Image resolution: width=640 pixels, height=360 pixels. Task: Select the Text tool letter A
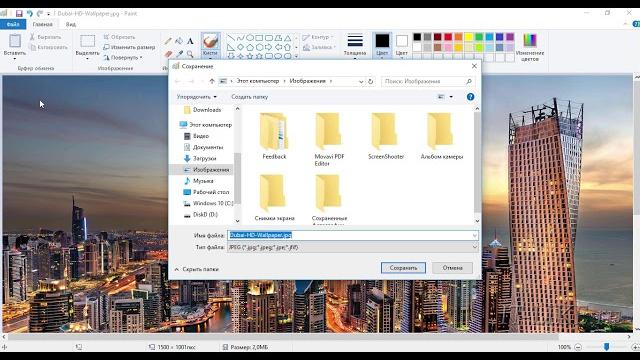tap(190, 41)
